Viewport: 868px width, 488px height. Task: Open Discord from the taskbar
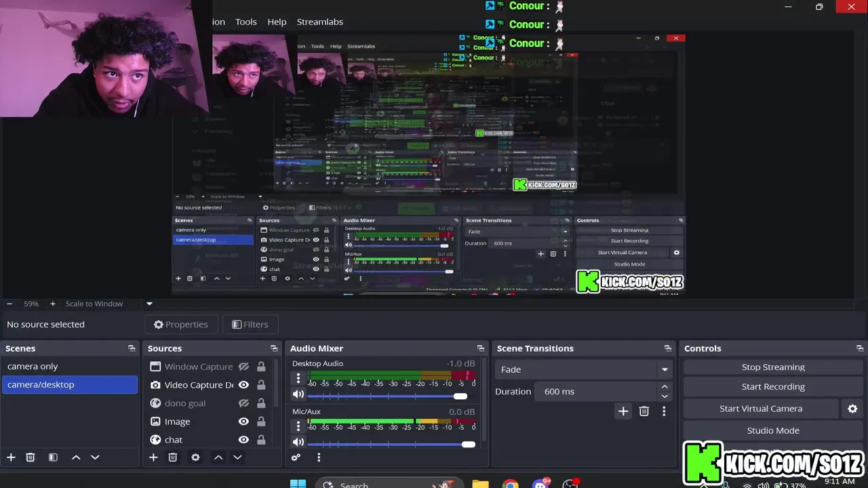pyautogui.click(x=541, y=484)
